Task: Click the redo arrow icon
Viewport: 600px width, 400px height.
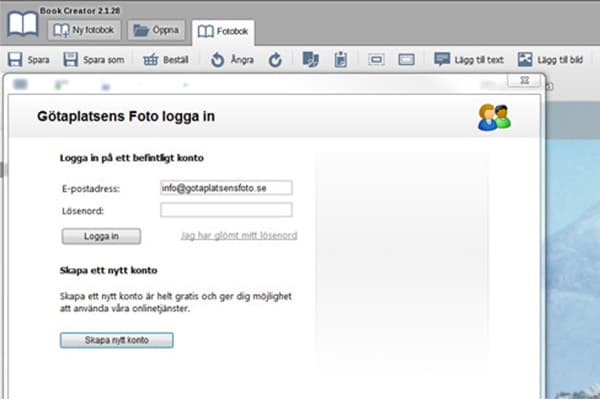Action: click(275, 60)
